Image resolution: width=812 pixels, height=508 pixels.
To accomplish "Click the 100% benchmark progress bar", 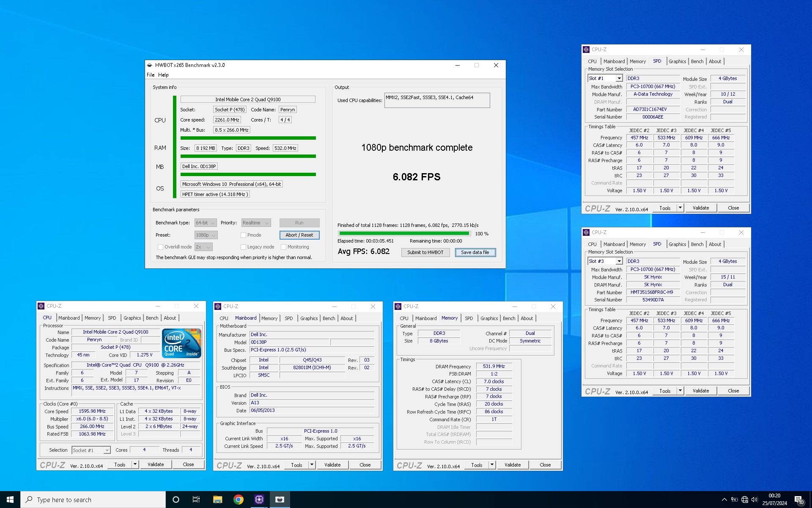I will pyautogui.click(x=404, y=233).
